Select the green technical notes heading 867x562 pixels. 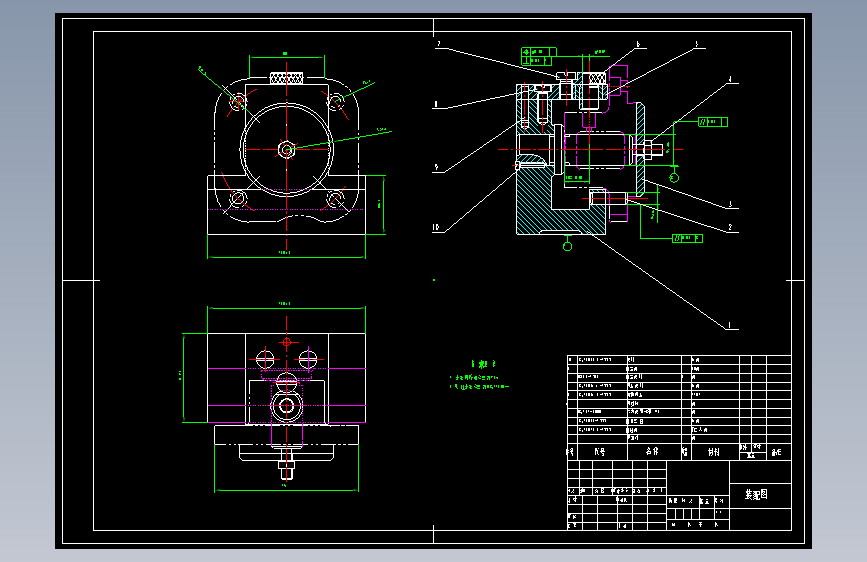pyautogui.click(x=483, y=364)
